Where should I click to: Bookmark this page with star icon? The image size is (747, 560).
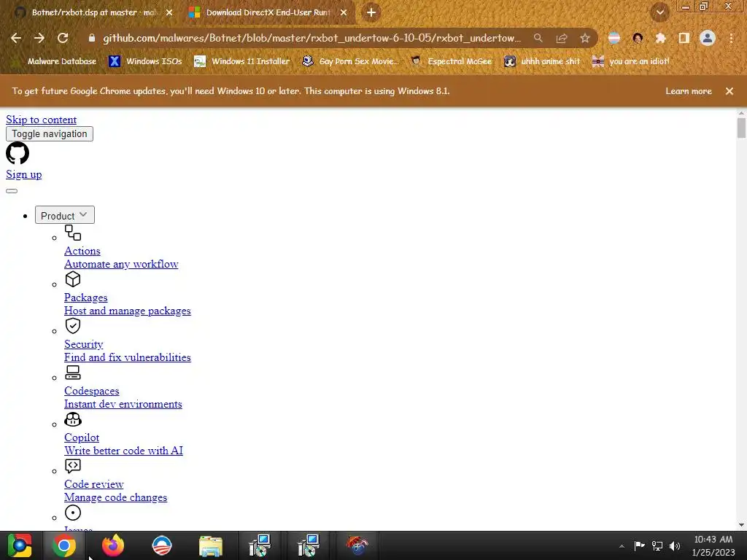pyautogui.click(x=585, y=38)
